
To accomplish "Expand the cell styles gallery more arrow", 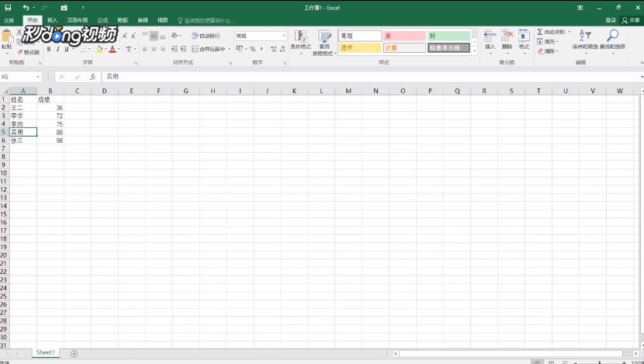I will click(x=475, y=51).
